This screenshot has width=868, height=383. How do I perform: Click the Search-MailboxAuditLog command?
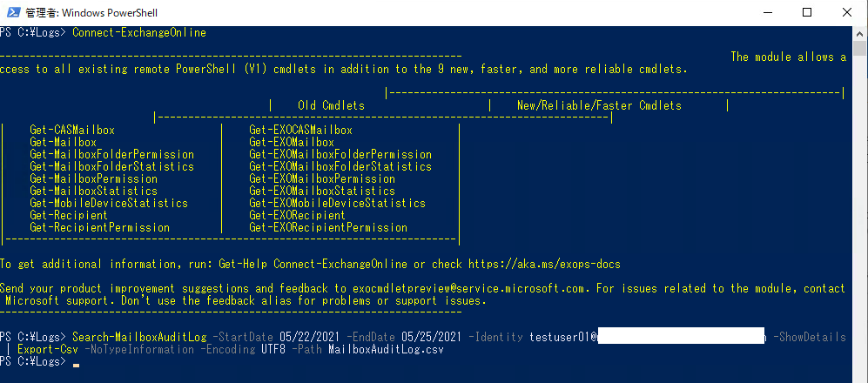[139, 337]
